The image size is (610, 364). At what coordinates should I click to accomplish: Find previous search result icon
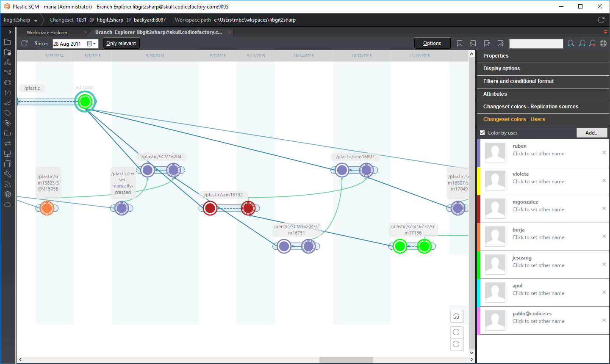point(571,43)
